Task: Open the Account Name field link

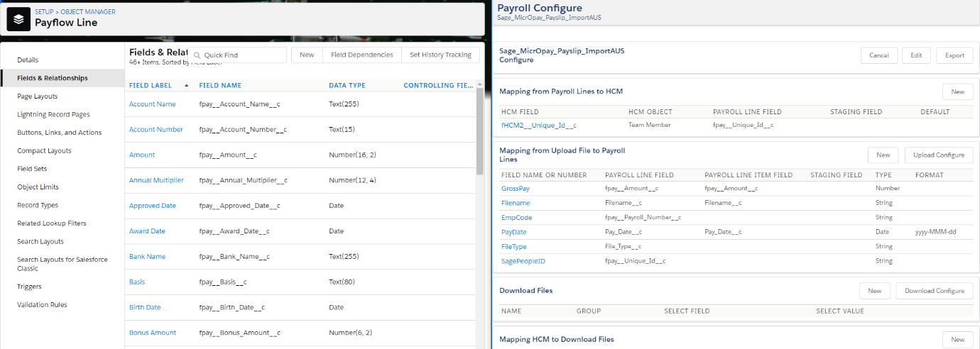Action: click(x=152, y=104)
